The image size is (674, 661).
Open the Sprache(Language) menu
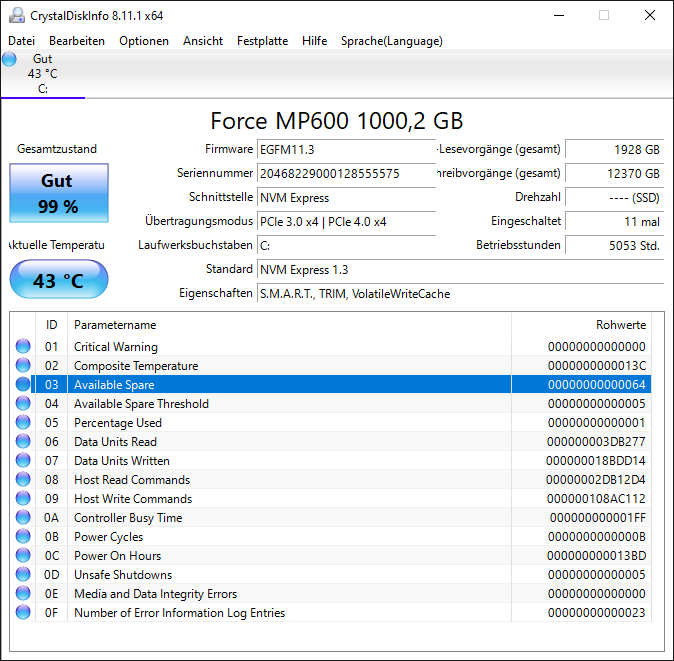coord(392,41)
